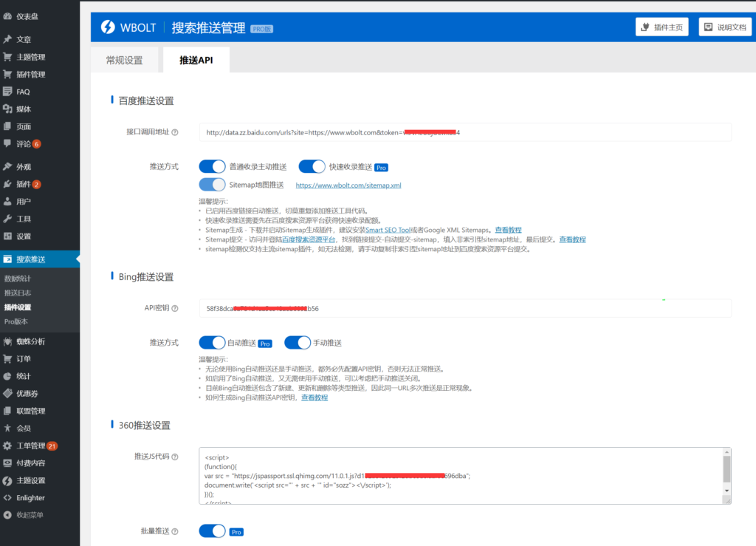Open 数据统计 submenu item

pyautogui.click(x=18, y=279)
